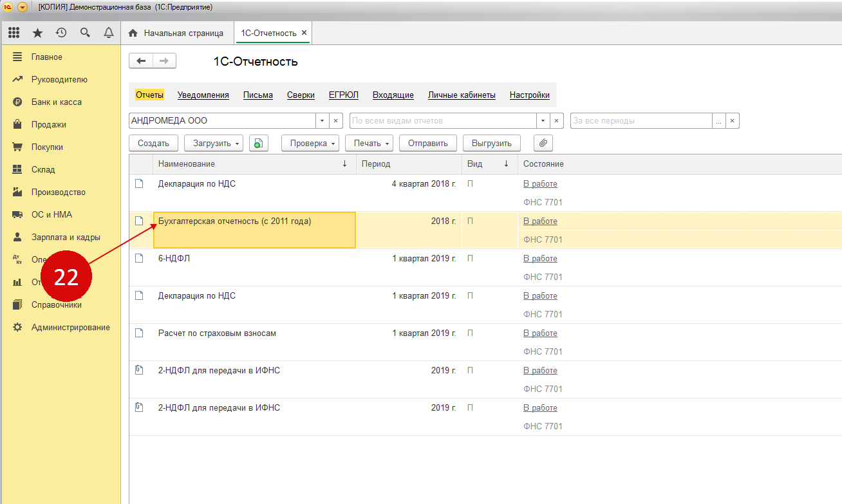Click the Справочники books icon
Screen dimensions: 842x504
[17, 305]
